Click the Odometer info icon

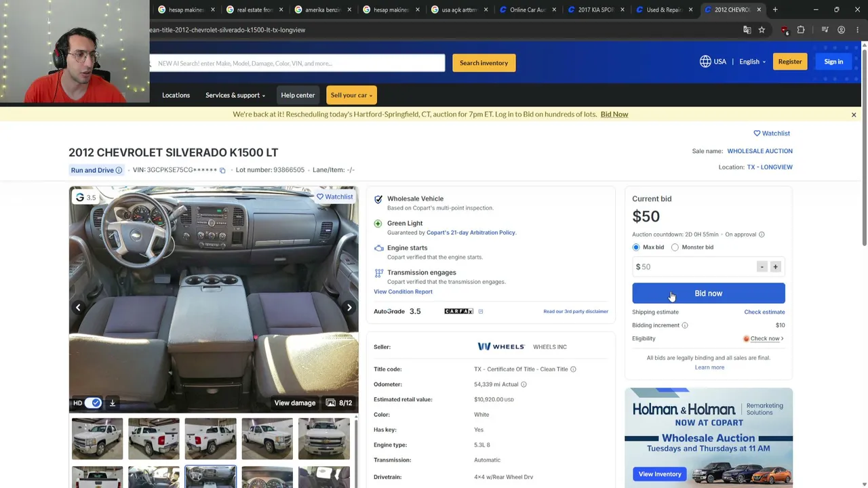pos(524,384)
